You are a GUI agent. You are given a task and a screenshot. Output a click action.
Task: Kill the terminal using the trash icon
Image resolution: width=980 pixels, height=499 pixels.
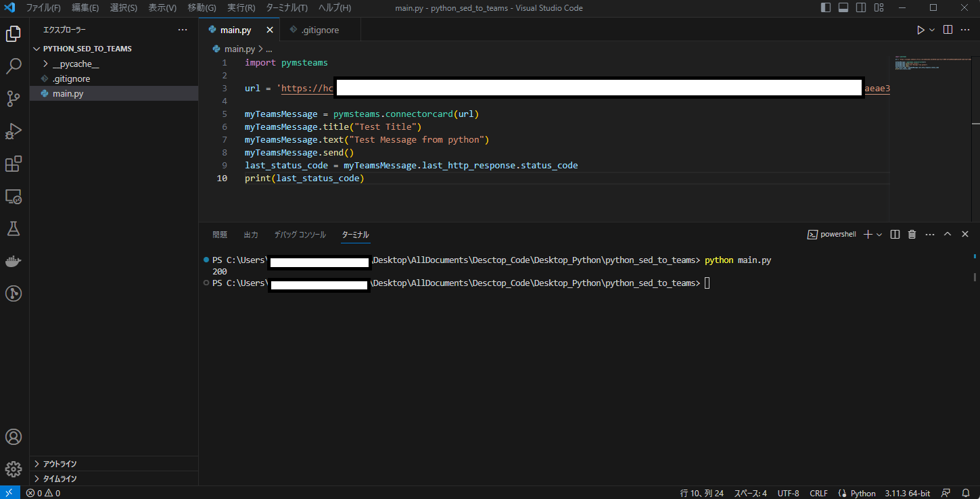pos(912,234)
